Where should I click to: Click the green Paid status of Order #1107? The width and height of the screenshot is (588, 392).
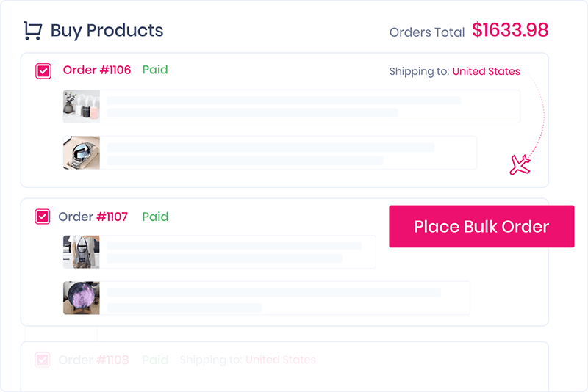pyautogui.click(x=155, y=217)
